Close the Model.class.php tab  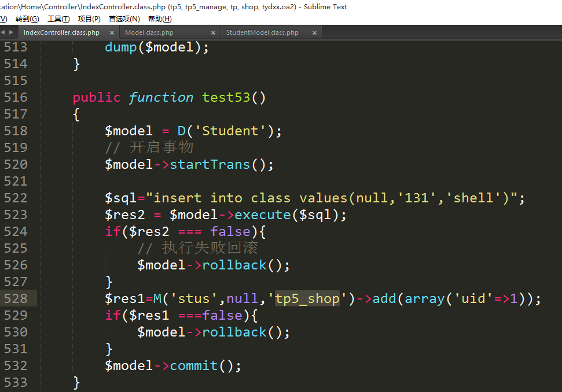(x=213, y=33)
